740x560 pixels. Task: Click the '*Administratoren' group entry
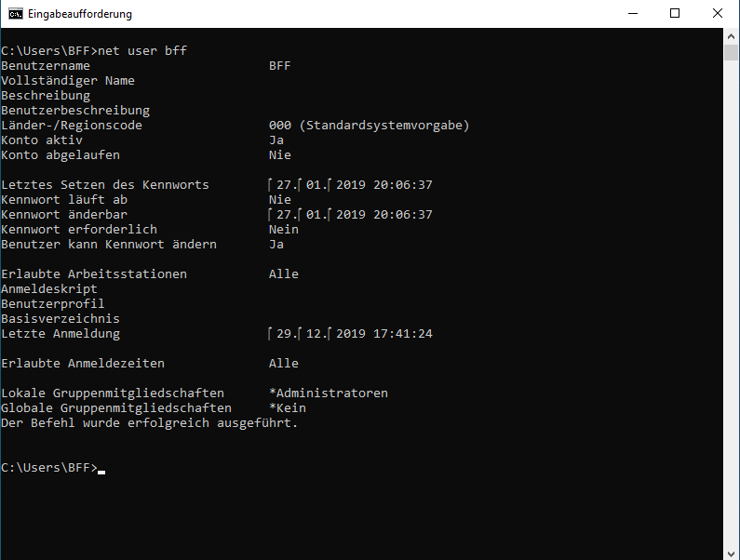point(329,393)
